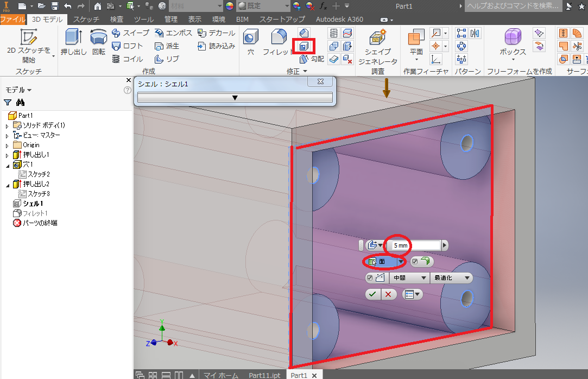Image resolution: width=588 pixels, height=379 pixels.
Task: Collapse the 押し出し2 feature node
Action: coord(7,185)
